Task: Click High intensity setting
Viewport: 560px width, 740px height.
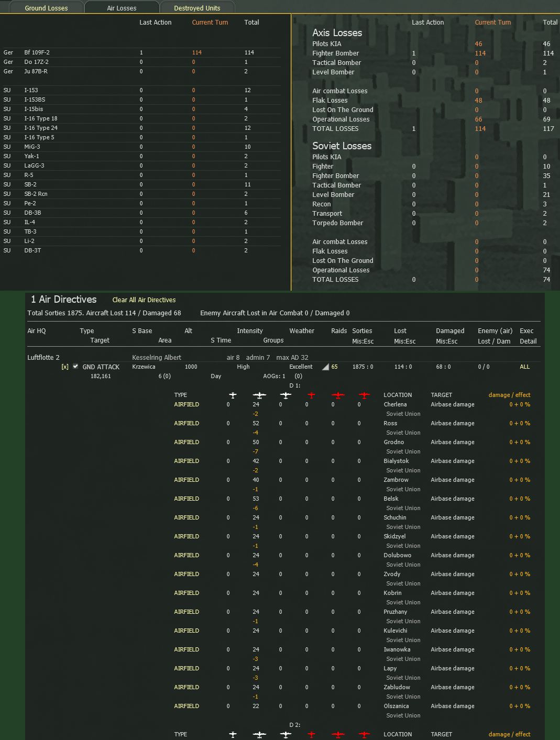Action: 243,367
